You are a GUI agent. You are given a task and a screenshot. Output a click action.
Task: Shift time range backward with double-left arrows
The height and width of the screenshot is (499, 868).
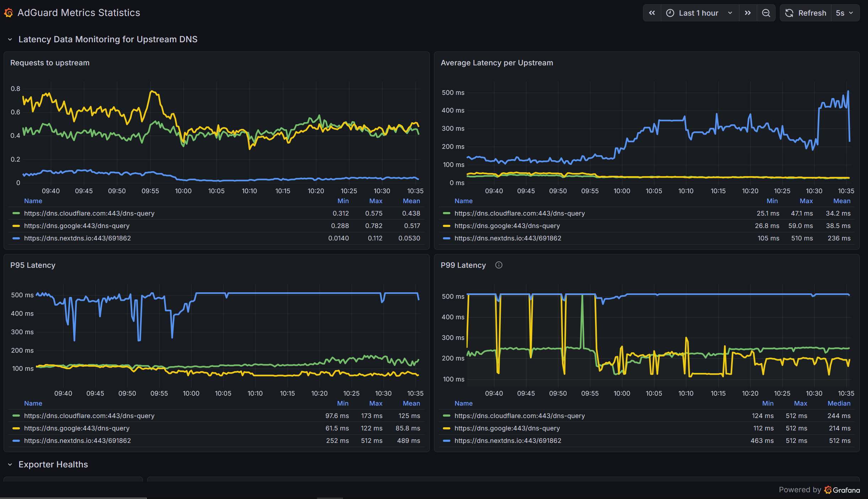click(x=652, y=13)
